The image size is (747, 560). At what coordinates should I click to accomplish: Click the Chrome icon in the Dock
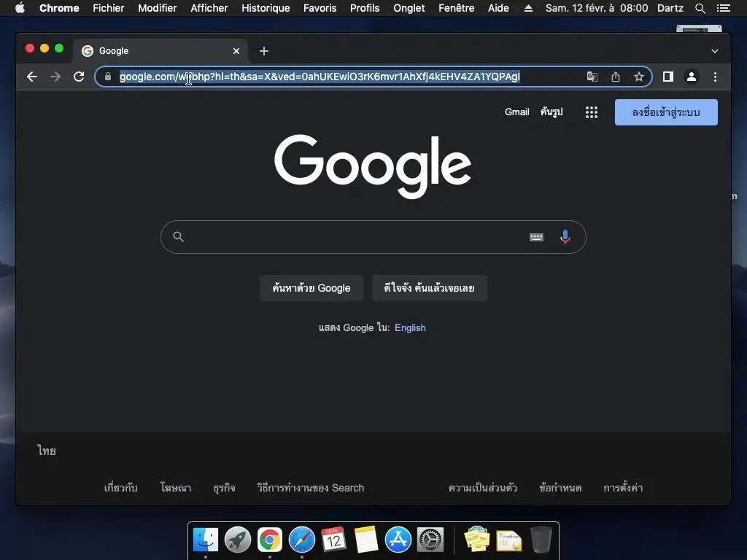pyautogui.click(x=270, y=540)
